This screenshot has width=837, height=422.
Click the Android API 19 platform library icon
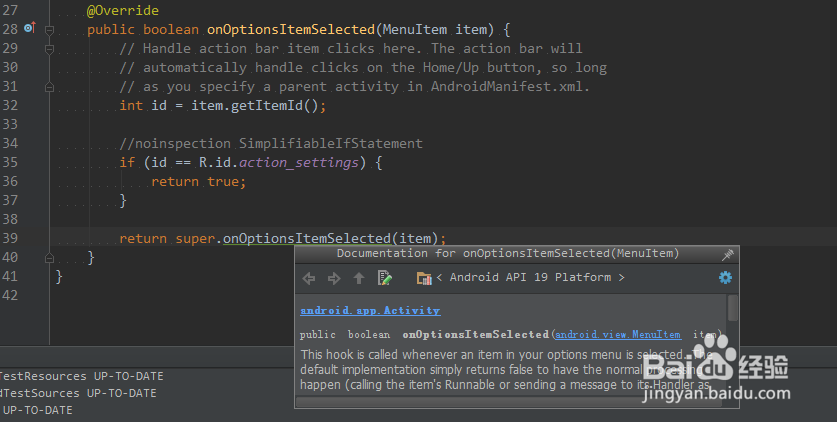[424, 278]
